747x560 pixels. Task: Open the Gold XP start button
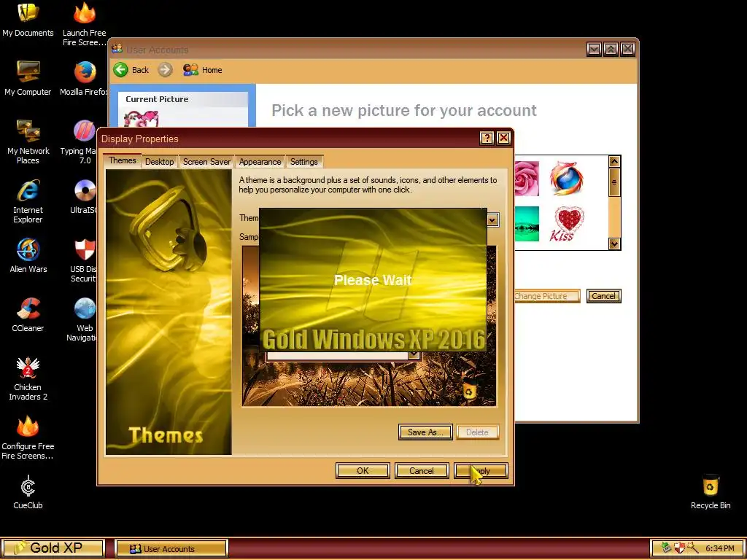coord(53,548)
